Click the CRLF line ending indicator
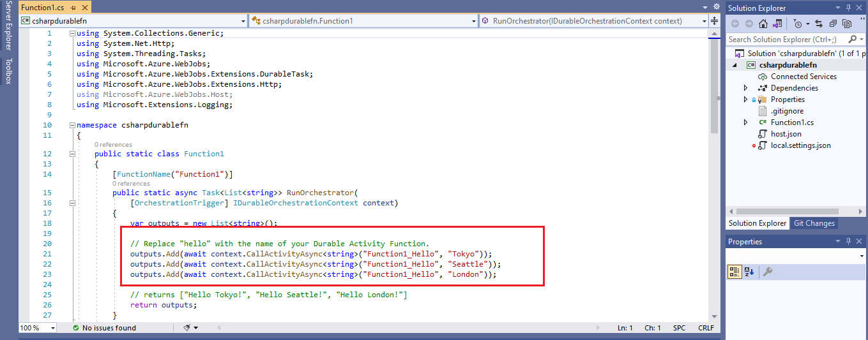The height and width of the screenshot is (340, 868). [706, 328]
